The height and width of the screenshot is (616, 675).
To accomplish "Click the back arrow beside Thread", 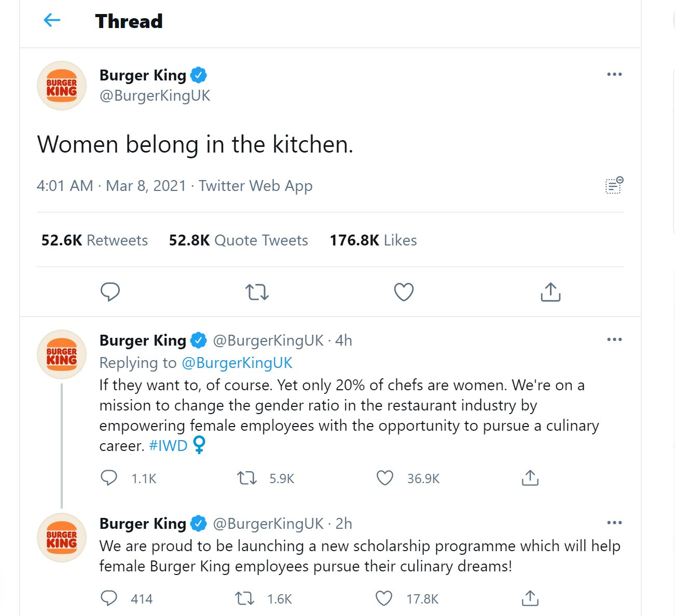I will [x=52, y=21].
